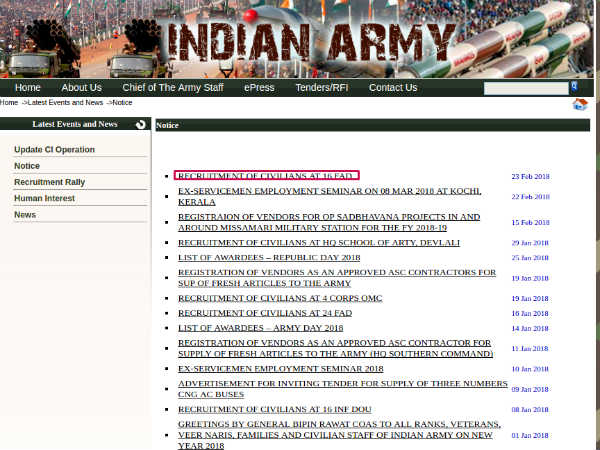Click the house home icon
600x450 pixels.
coord(580,104)
